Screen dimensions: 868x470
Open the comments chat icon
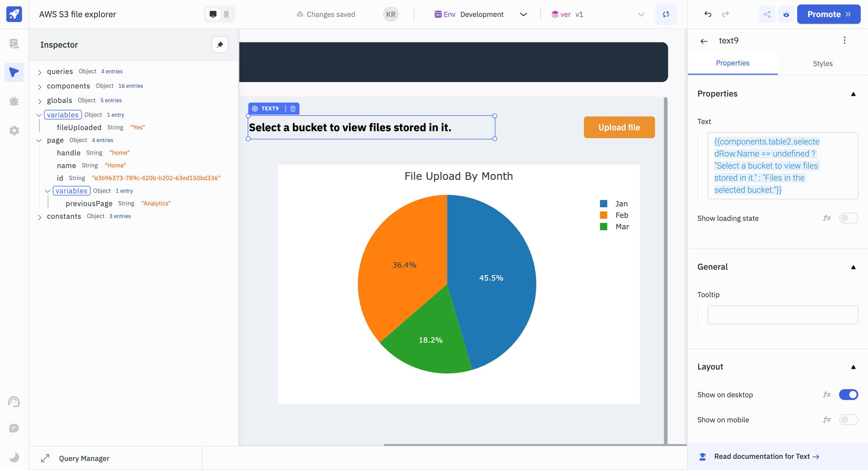coord(14,428)
